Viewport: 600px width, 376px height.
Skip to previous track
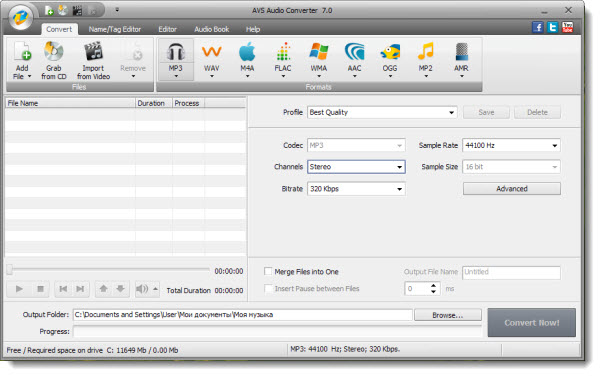63,289
